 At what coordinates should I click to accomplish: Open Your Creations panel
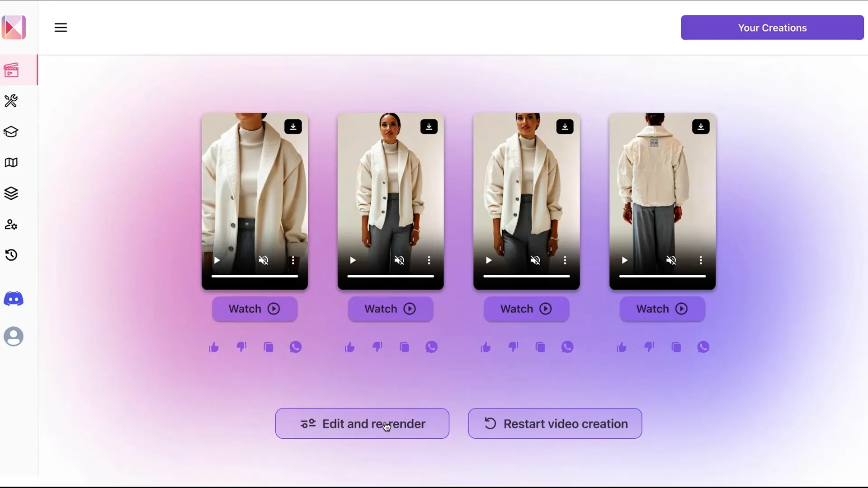coord(773,28)
